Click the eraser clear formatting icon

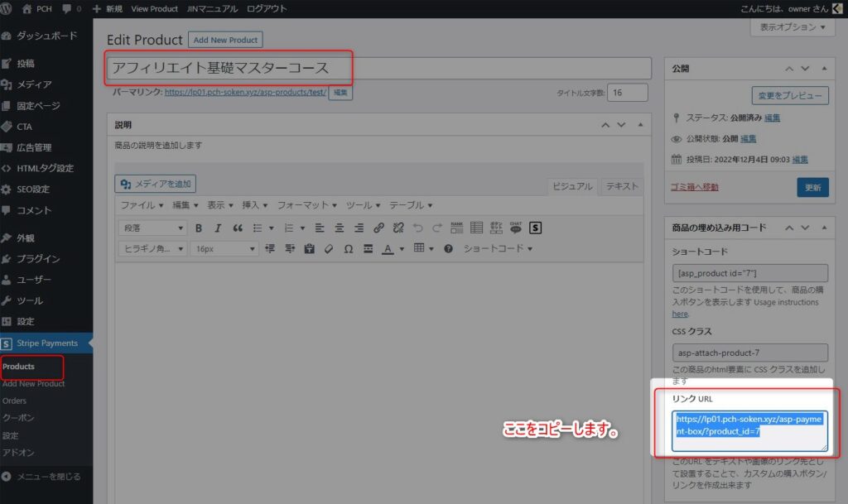pyautogui.click(x=329, y=248)
